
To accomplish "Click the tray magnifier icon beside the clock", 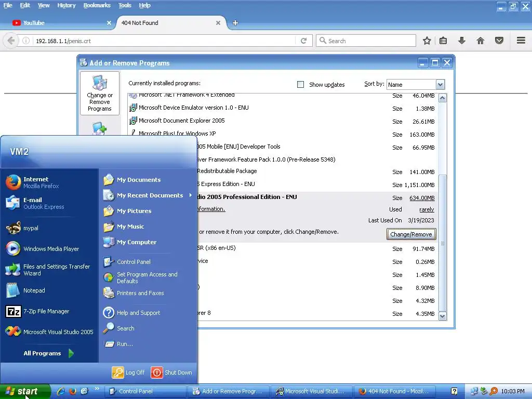I will coord(494,391).
